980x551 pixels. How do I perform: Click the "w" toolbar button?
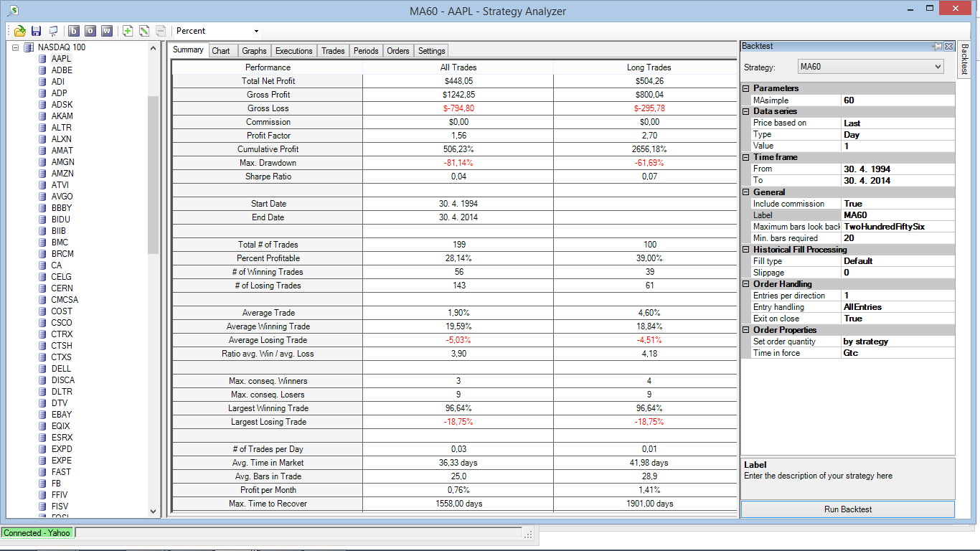coord(107,31)
